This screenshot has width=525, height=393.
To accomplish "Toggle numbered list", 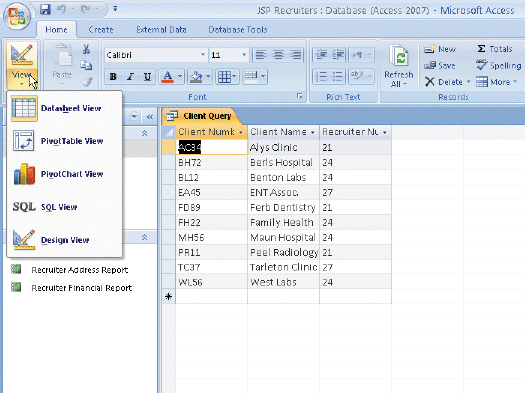I will click(321, 77).
